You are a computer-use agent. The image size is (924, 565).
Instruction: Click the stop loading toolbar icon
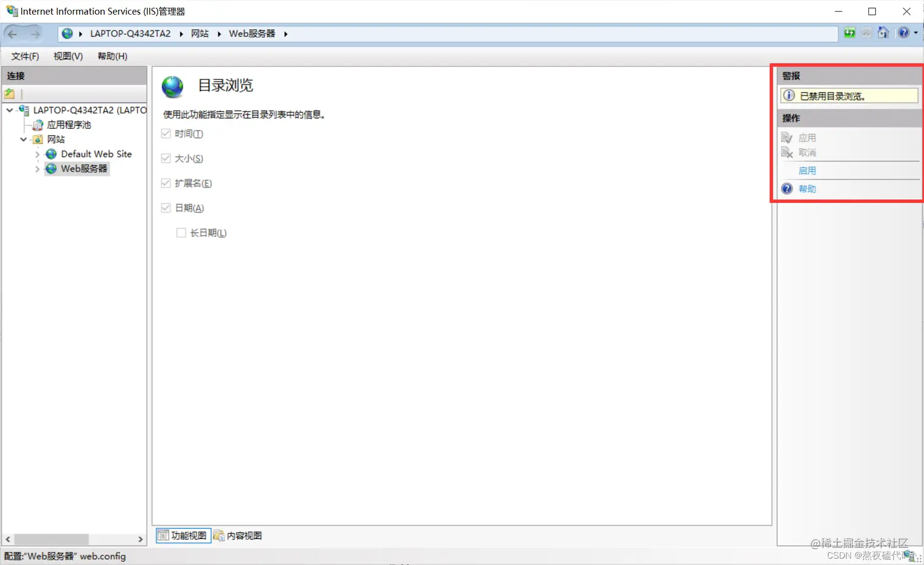867,33
